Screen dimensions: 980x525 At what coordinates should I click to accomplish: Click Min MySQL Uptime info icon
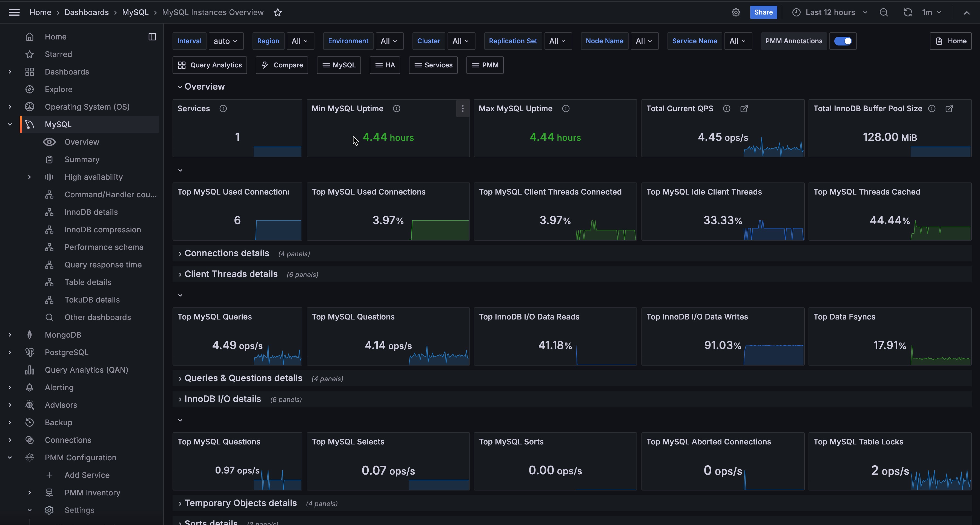396,109
